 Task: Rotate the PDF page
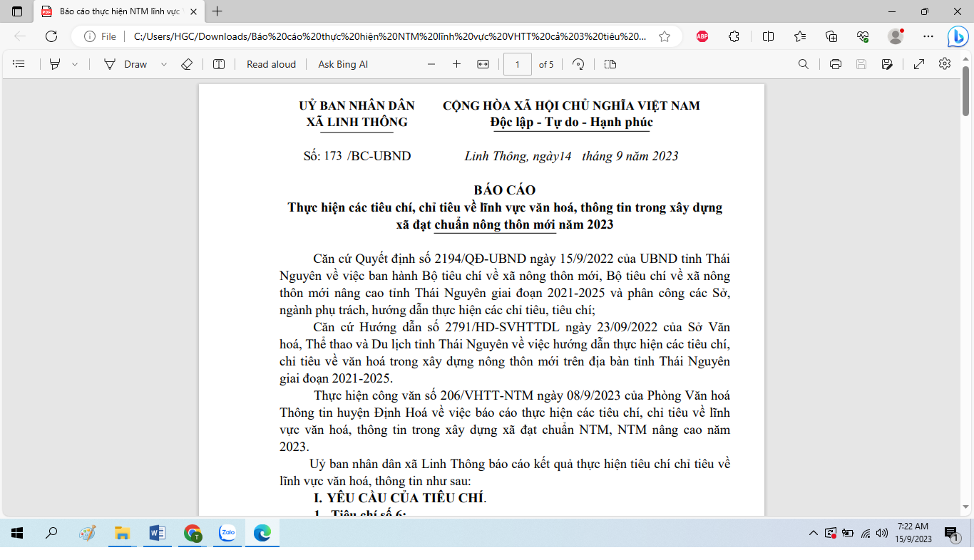579,64
